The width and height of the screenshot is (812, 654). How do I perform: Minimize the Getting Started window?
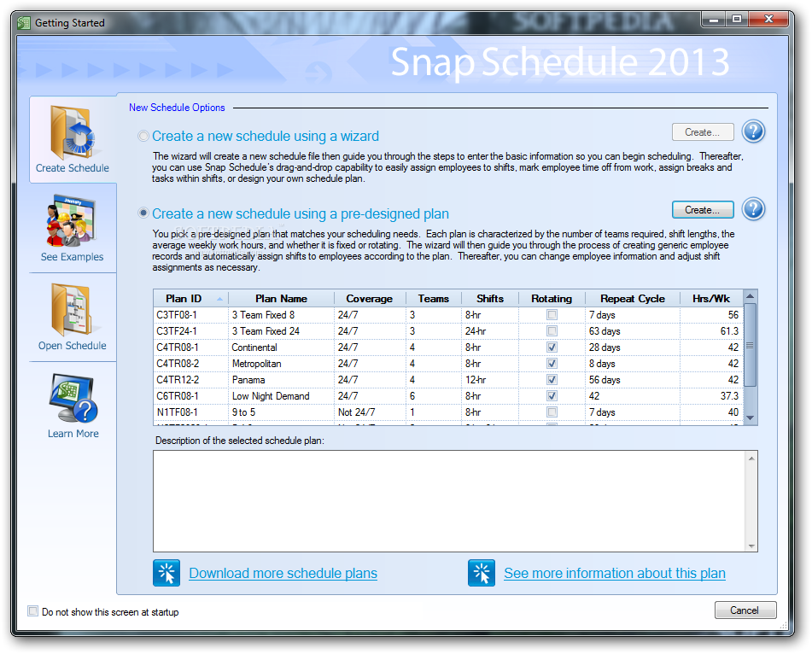click(714, 19)
